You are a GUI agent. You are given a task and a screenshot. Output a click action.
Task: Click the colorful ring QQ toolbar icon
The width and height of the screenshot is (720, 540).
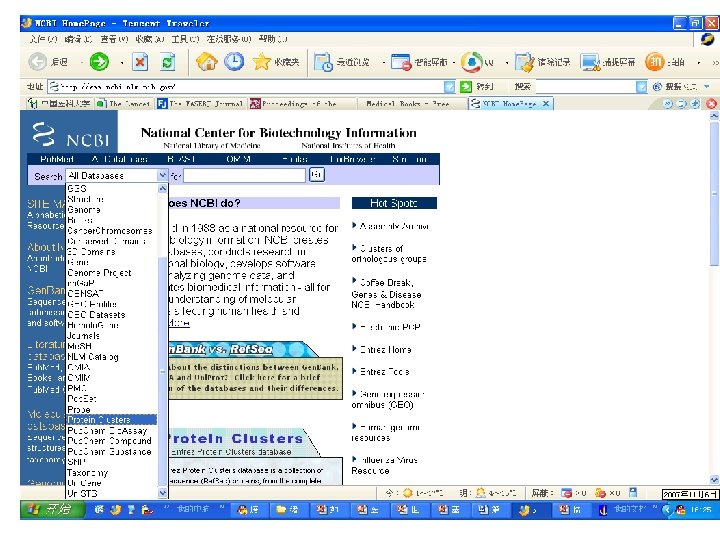click(472, 62)
